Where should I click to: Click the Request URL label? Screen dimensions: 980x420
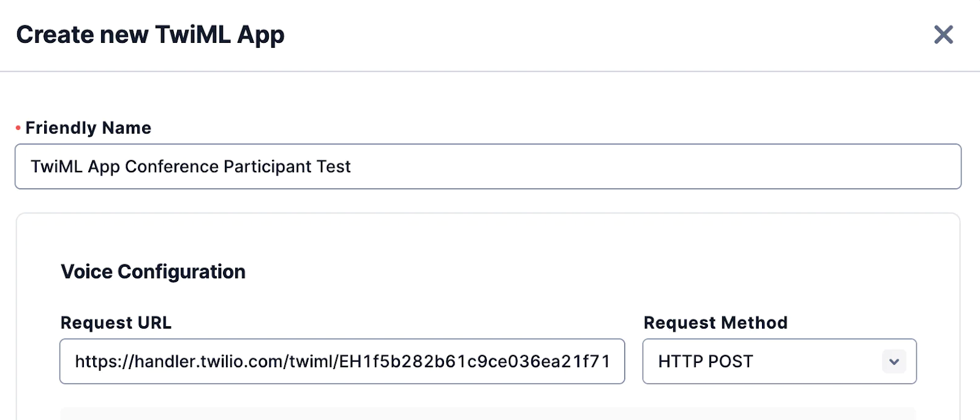coord(116,323)
